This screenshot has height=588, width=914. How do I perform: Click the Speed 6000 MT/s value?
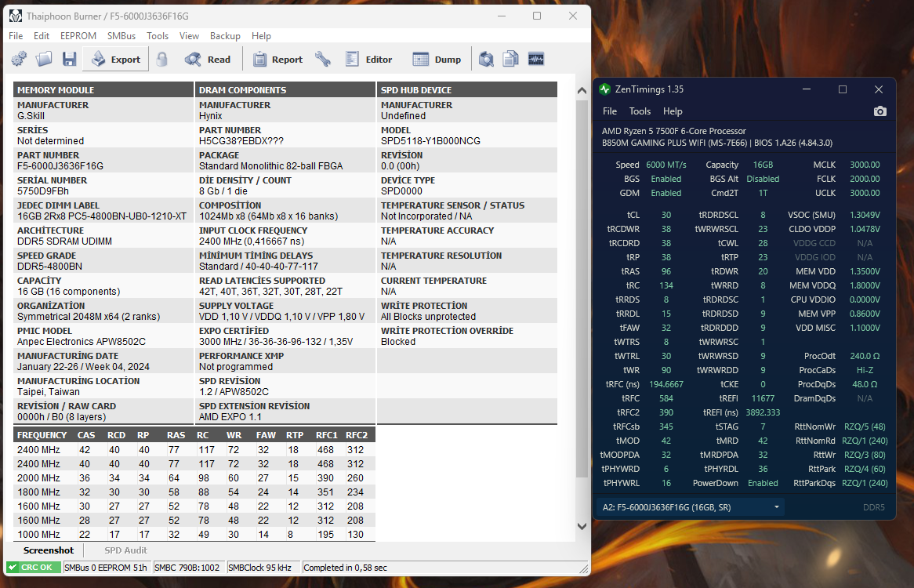666,165
